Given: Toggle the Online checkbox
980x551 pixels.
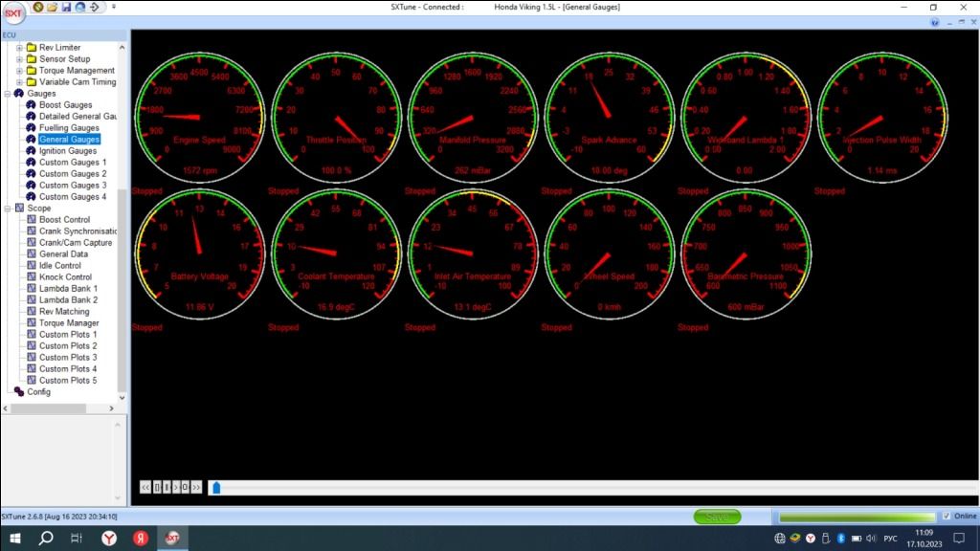Looking at the screenshot, I should (947, 517).
